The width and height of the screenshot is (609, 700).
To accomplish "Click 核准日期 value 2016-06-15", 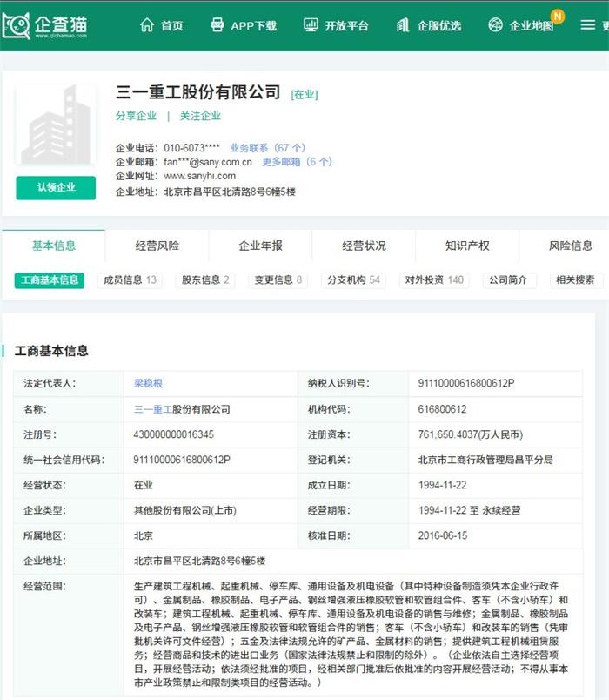I will [443, 535].
